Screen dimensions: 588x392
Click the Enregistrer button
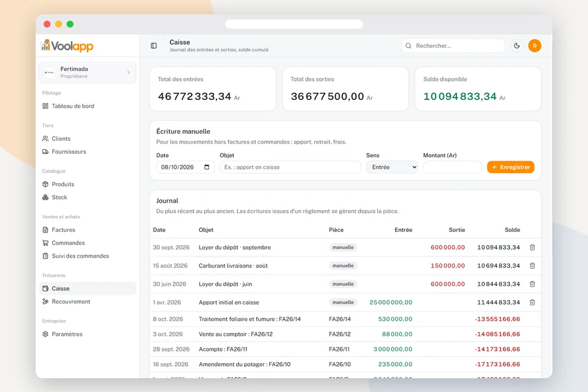(x=510, y=167)
